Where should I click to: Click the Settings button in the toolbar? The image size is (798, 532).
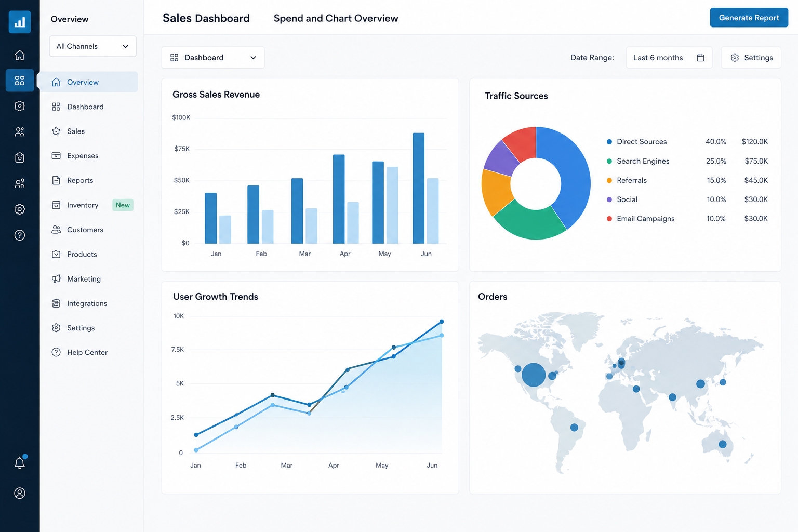[x=751, y=58]
